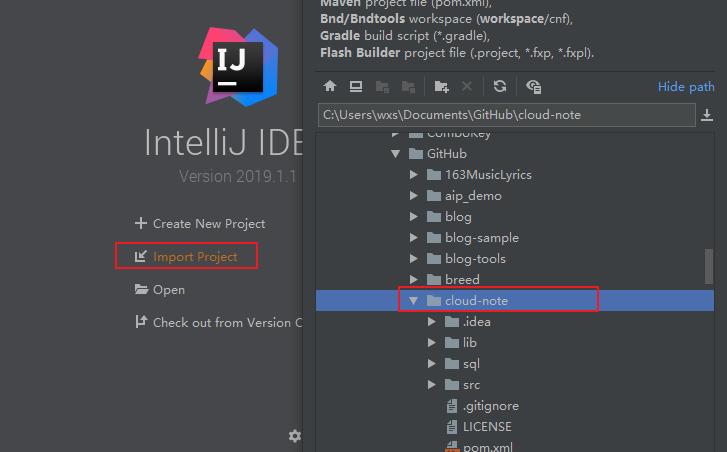Expand the blog-tools folder
This screenshot has width=727, height=452.
click(414, 259)
